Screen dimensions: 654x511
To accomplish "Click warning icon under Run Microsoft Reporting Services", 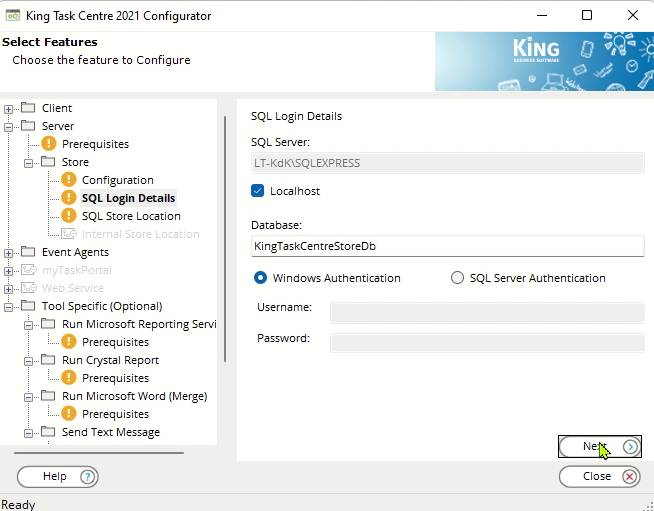I will tap(69, 342).
